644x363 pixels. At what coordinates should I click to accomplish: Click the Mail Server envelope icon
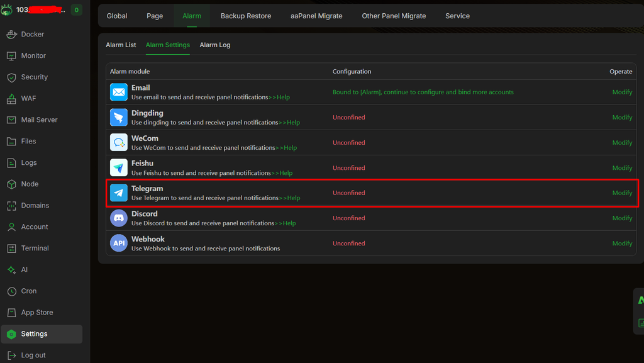(11, 120)
